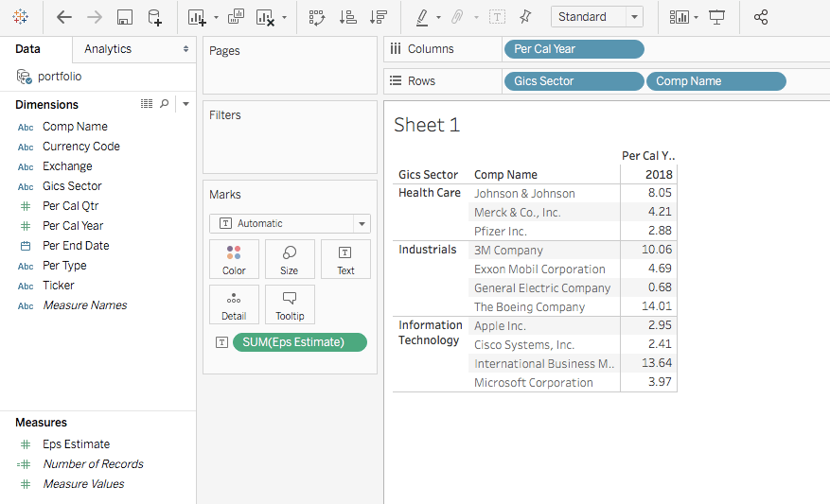Click the Size button on Marks card

click(x=290, y=259)
